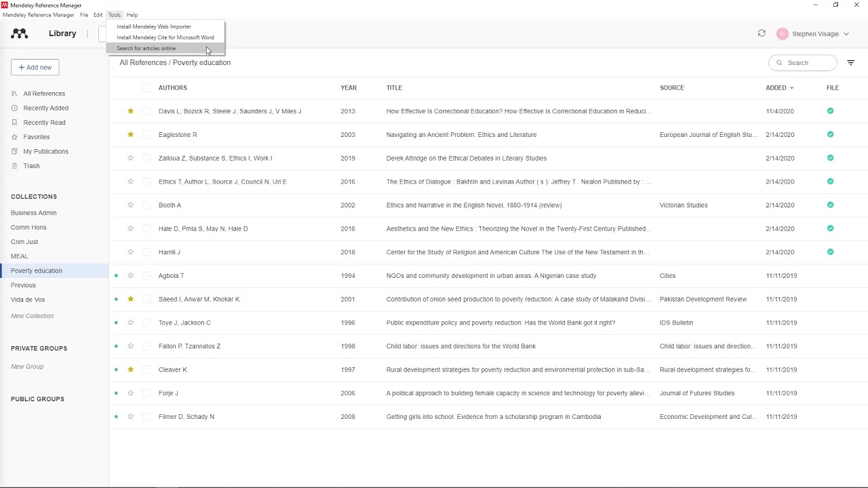Check the Davis L reference checkbox

pos(146,111)
